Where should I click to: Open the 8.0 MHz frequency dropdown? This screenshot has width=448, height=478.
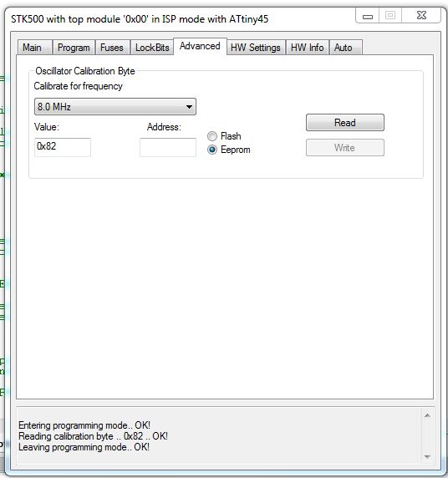click(115, 107)
